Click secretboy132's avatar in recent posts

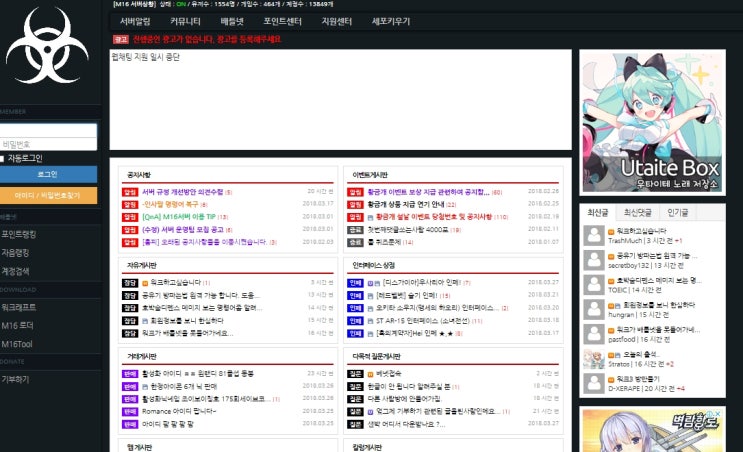click(594, 260)
